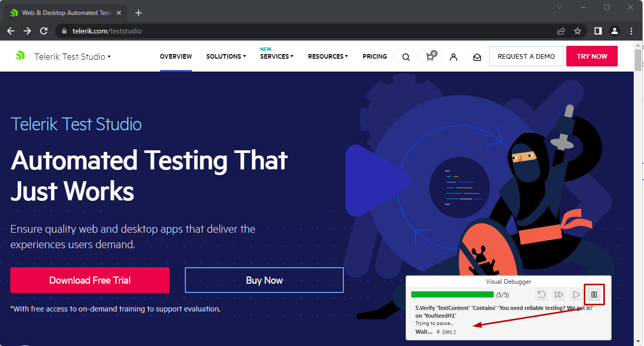
Task: Close the Web & Desktop Automated Testing tab
Action: point(119,13)
